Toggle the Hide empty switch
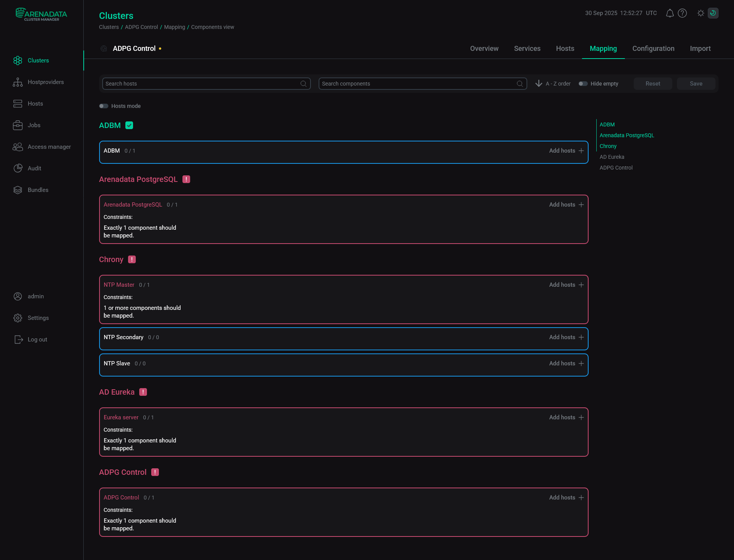Image resolution: width=734 pixels, height=560 pixels. 583,83
